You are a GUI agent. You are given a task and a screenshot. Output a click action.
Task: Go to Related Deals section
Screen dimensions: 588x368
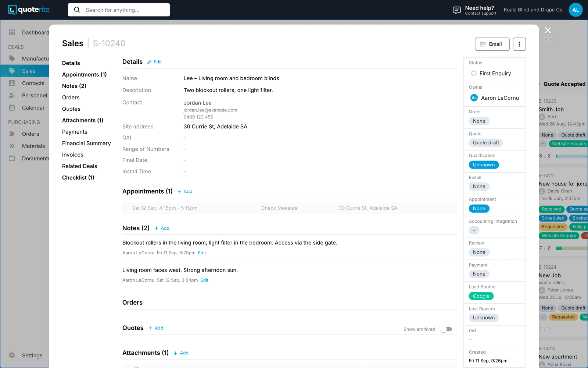click(79, 166)
